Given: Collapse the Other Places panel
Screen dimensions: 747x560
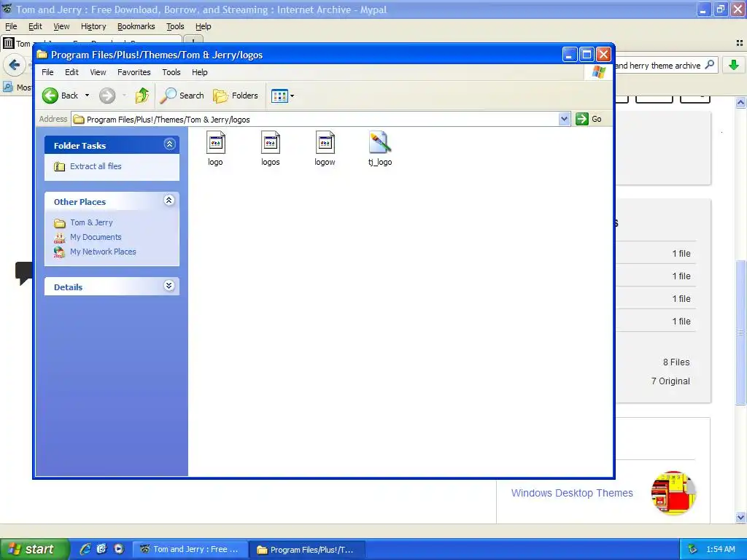Looking at the screenshot, I should point(169,201).
